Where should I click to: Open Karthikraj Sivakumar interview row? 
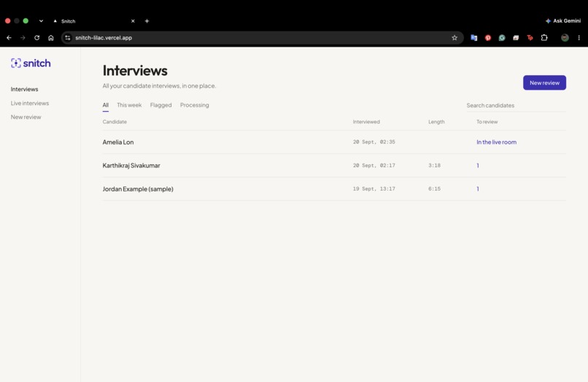pyautogui.click(x=334, y=165)
